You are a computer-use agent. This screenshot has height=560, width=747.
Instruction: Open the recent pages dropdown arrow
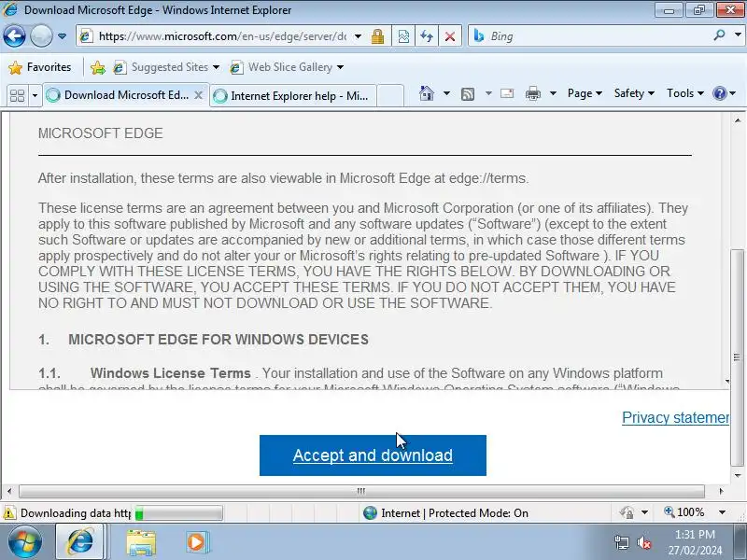click(x=62, y=36)
